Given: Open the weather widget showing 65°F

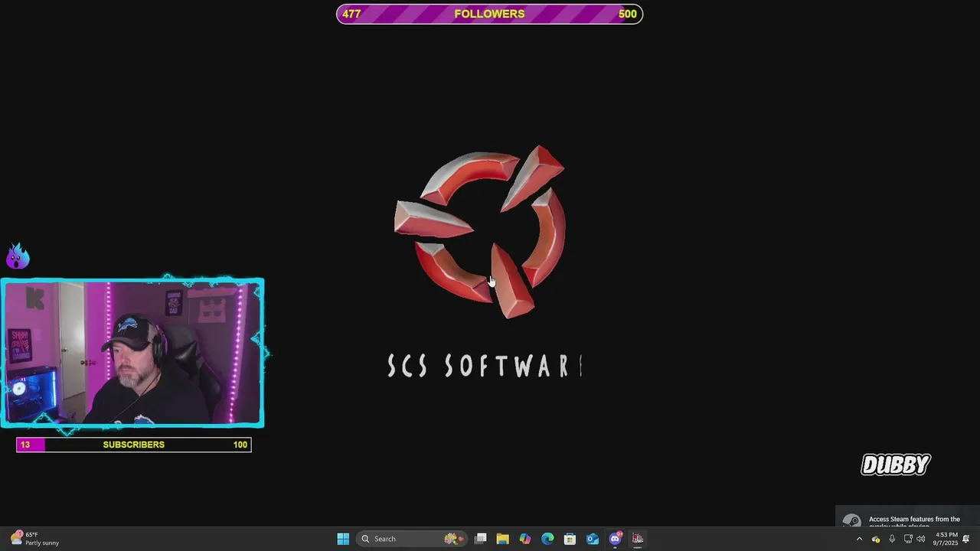Looking at the screenshot, I should tap(35, 539).
